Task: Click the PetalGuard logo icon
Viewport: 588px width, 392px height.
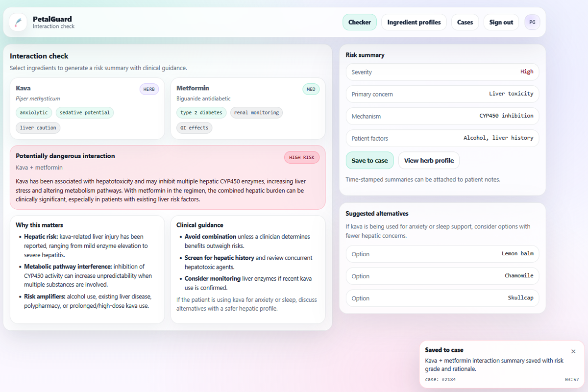Action: [18, 22]
